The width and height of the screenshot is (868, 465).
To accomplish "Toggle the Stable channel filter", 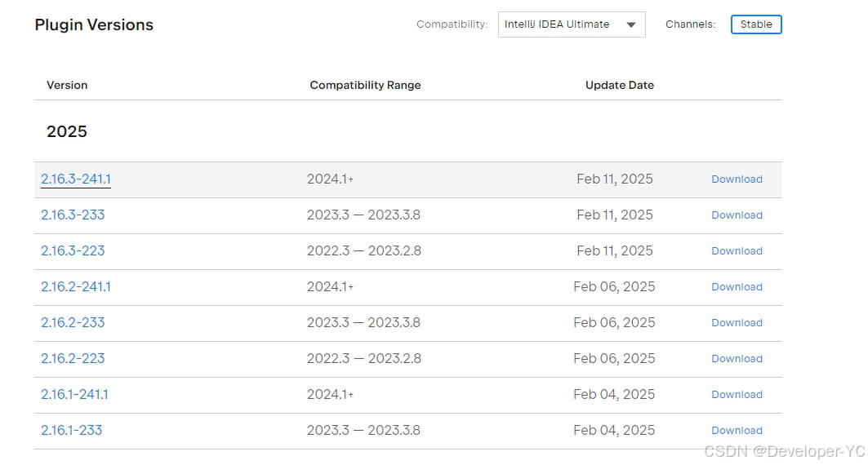I will pyautogui.click(x=756, y=24).
